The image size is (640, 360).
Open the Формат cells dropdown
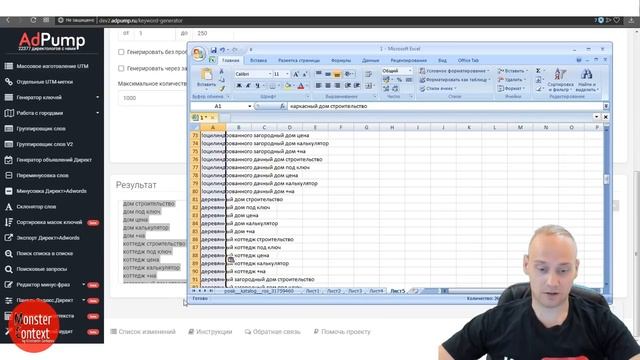pos(512,88)
